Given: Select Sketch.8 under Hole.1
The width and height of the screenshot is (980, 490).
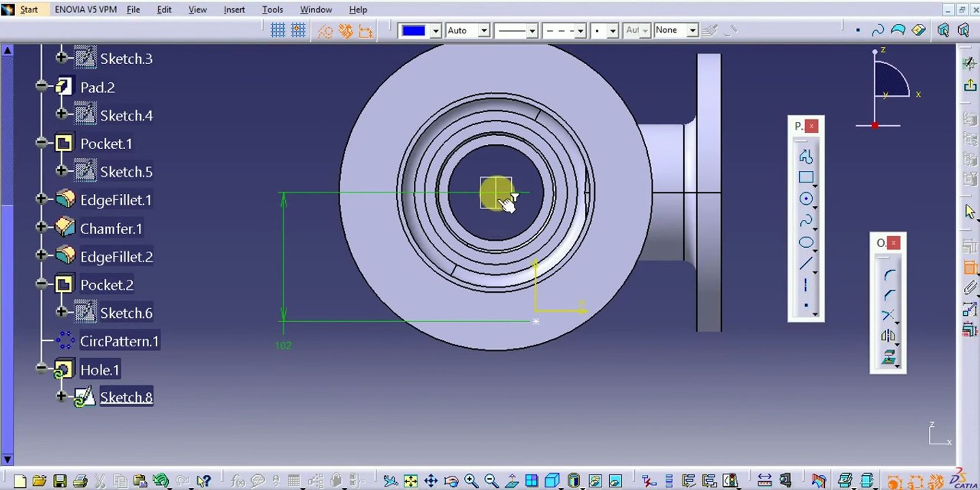Looking at the screenshot, I should pos(126,397).
